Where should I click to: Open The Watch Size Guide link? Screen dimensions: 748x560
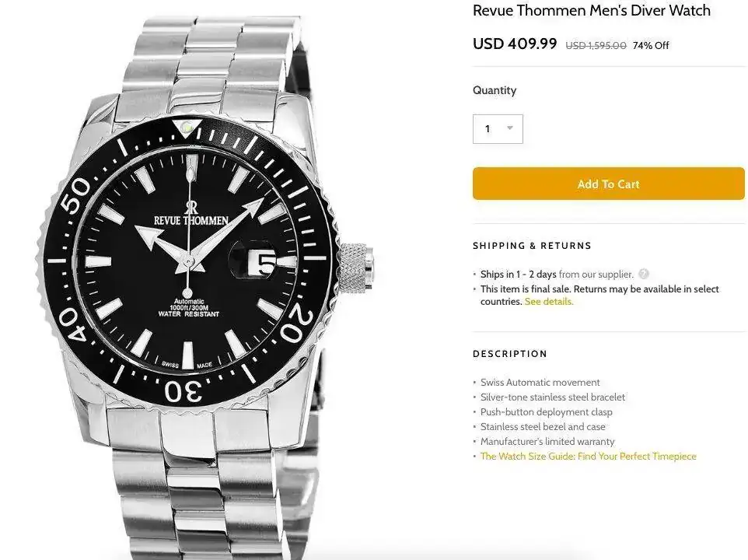click(x=589, y=457)
